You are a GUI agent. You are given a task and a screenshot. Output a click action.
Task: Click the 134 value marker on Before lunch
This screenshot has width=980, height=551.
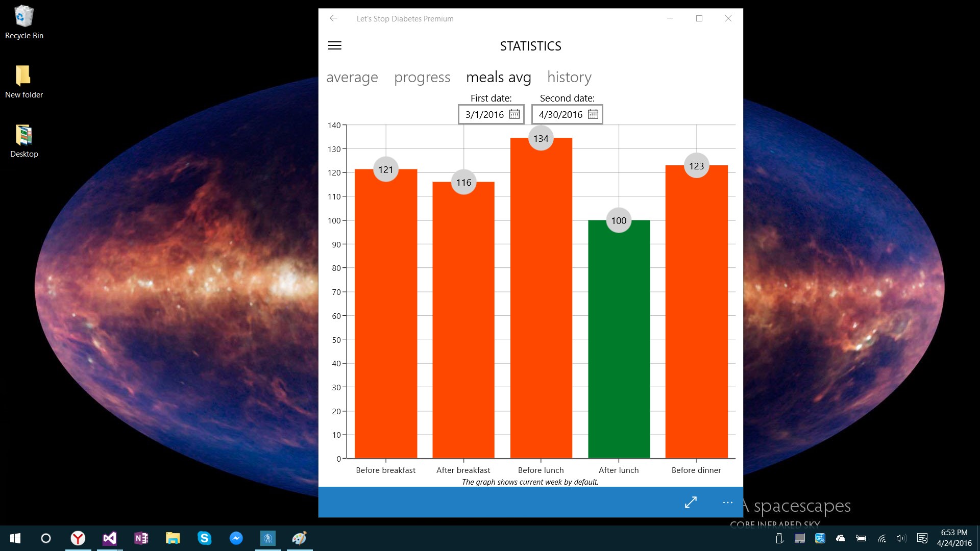click(x=541, y=139)
